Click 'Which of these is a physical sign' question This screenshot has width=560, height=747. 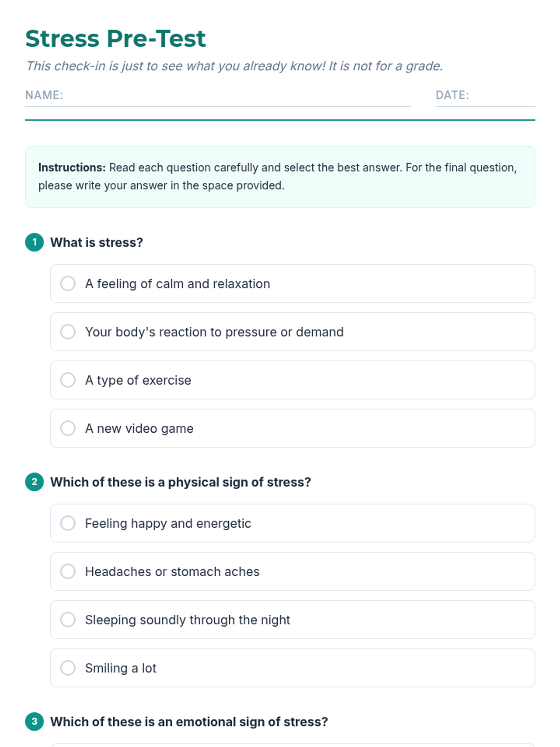point(181,482)
